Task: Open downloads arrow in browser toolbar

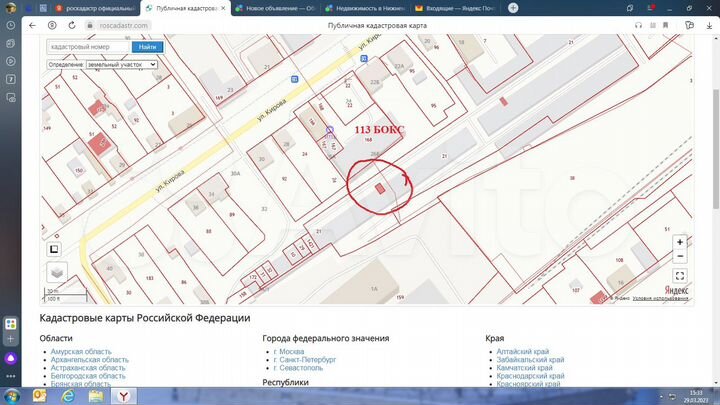Action: click(x=709, y=25)
